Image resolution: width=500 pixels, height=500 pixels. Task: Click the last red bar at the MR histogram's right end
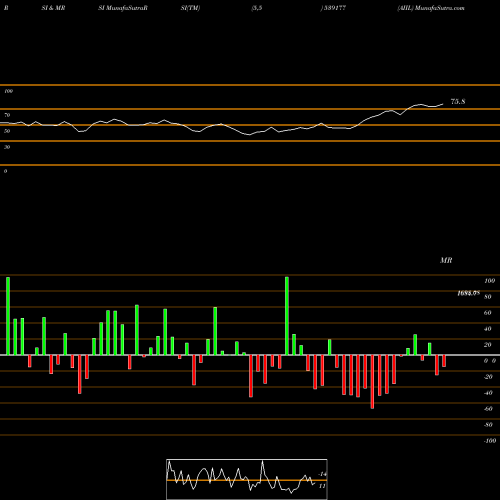[x=444, y=361]
